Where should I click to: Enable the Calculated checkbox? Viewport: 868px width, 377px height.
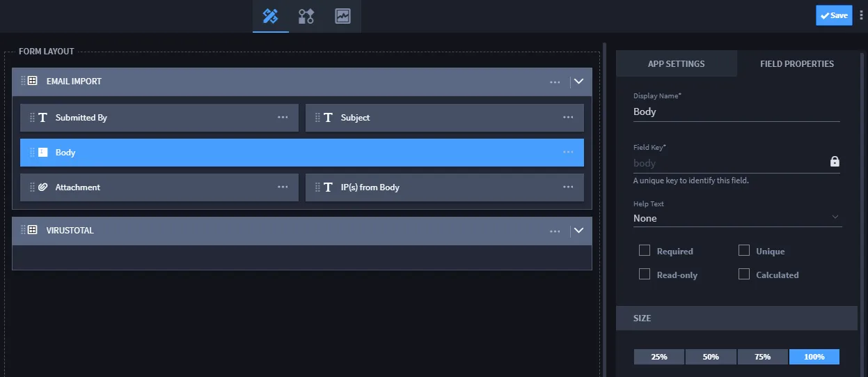(x=744, y=274)
